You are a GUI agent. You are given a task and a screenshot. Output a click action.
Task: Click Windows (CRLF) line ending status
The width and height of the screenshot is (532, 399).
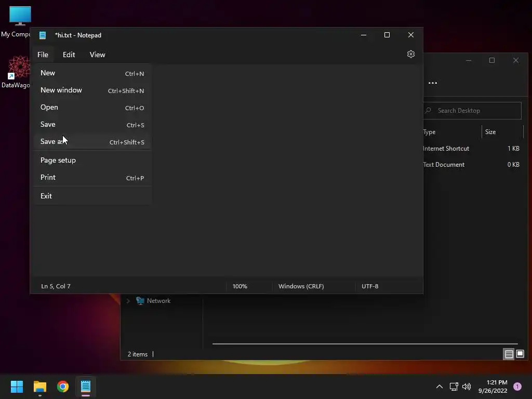click(301, 286)
